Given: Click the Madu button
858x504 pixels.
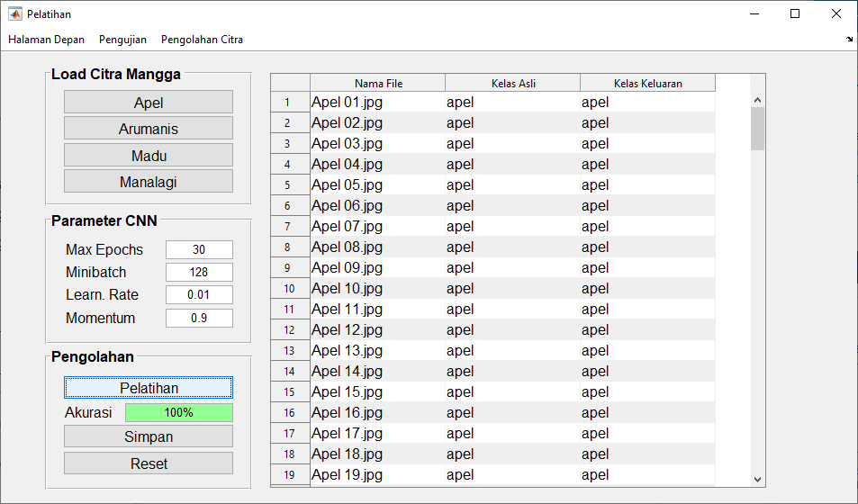Looking at the screenshot, I should [149, 156].
